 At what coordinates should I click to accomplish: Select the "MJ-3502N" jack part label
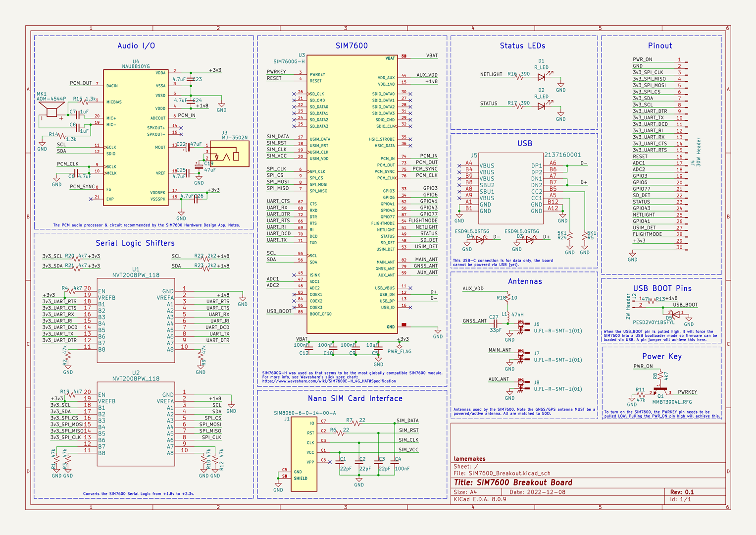[235, 138]
